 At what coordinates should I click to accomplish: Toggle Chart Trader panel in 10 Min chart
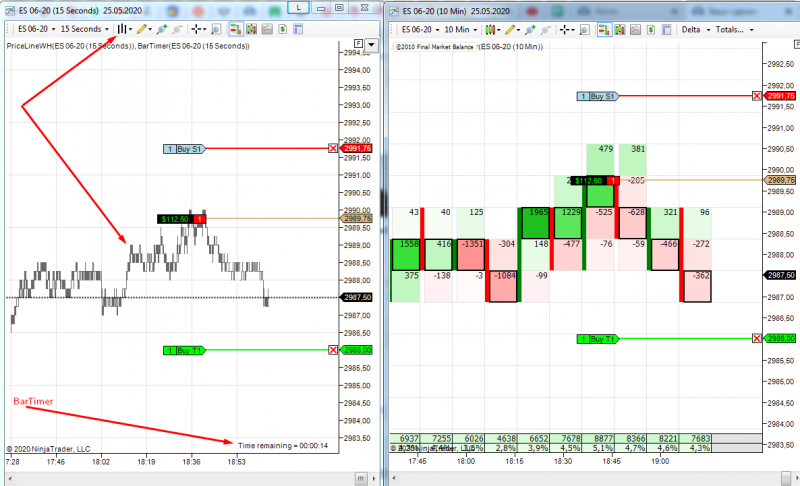(x=604, y=30)
